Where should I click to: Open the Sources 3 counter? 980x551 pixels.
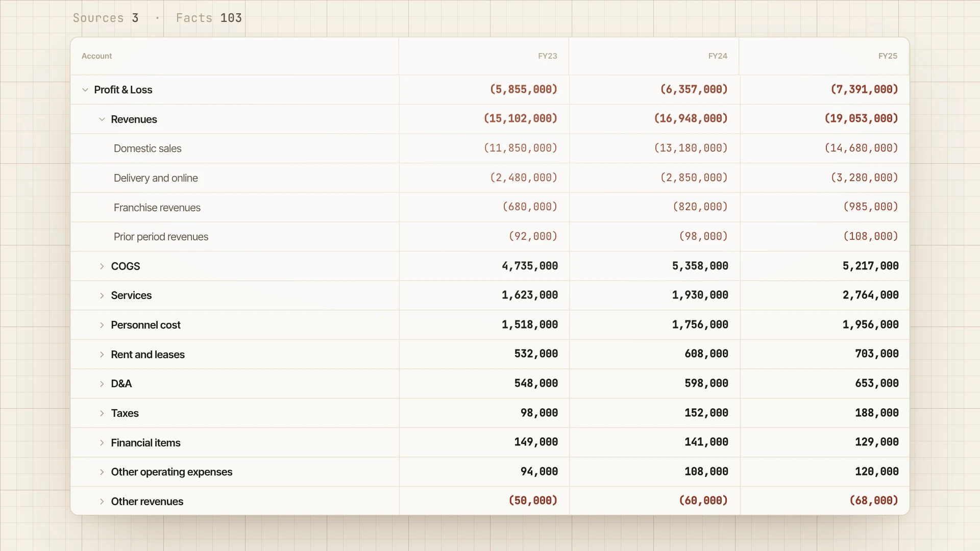tap(106, 18)
